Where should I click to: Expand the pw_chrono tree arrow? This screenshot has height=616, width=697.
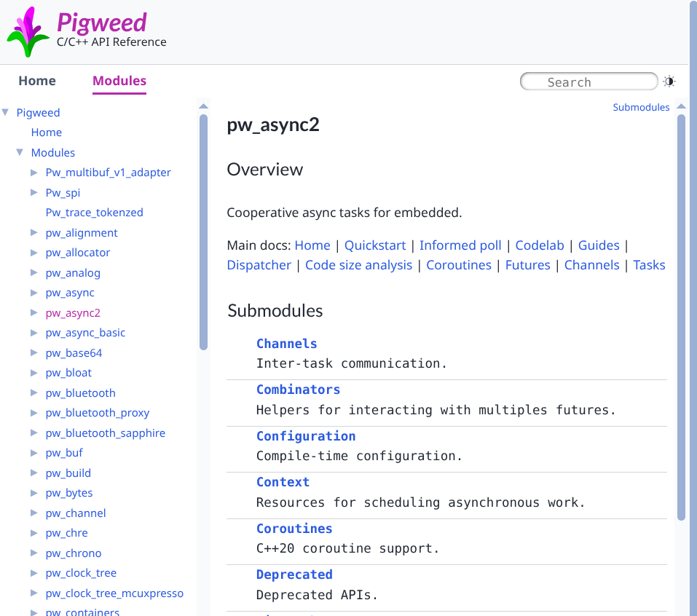click(x=34, y=553)
